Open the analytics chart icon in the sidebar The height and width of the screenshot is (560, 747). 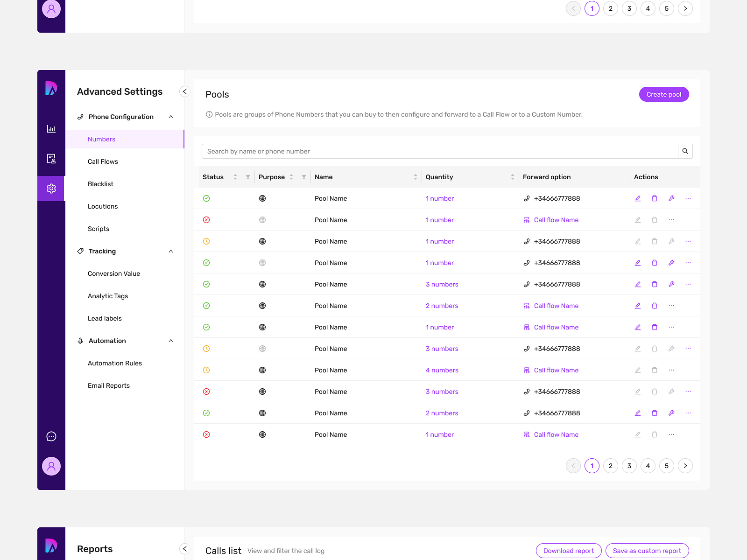click(x=51, y=129)
